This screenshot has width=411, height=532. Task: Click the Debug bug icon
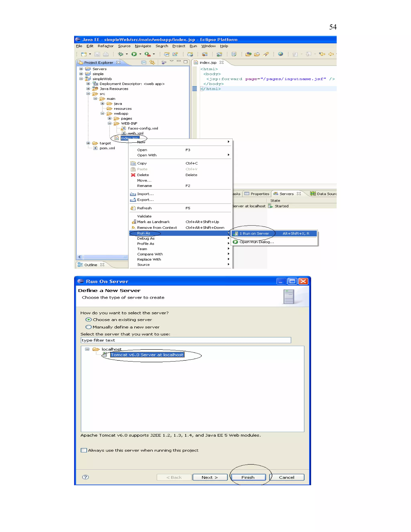point(121,54)
